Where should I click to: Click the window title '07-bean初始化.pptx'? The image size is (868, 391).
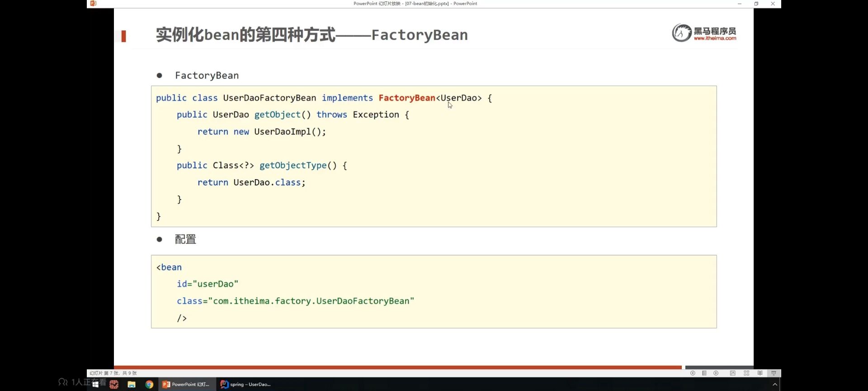click(x=427, y=4)
